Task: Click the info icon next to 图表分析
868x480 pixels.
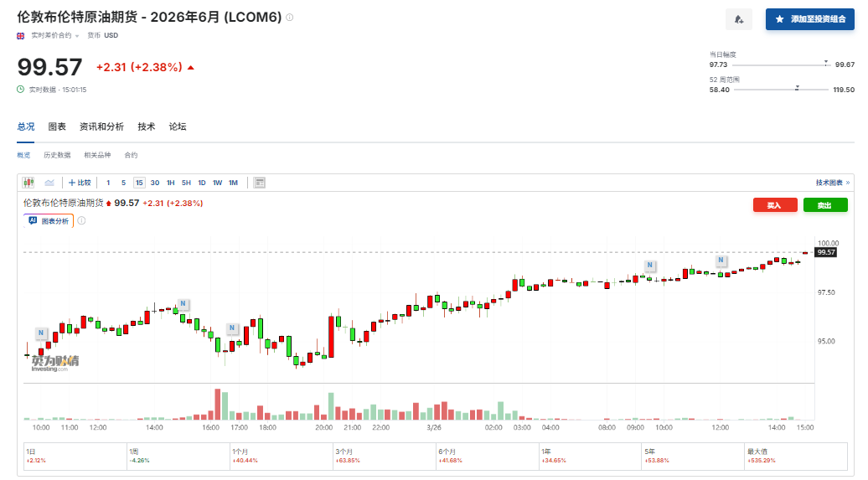Action: (82, 221)
